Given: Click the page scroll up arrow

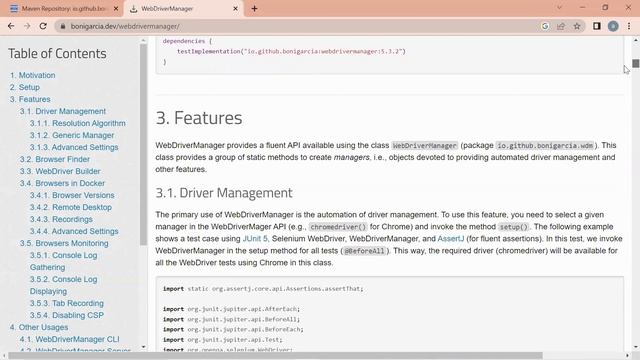Looking at the screenshot, I should [636, 40].
